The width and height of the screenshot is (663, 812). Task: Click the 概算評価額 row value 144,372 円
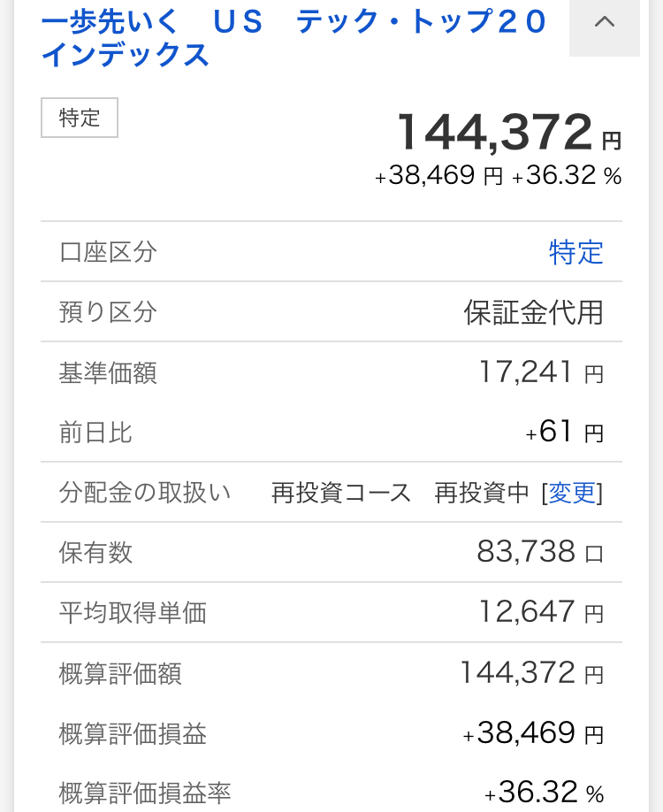coord(531,673)
